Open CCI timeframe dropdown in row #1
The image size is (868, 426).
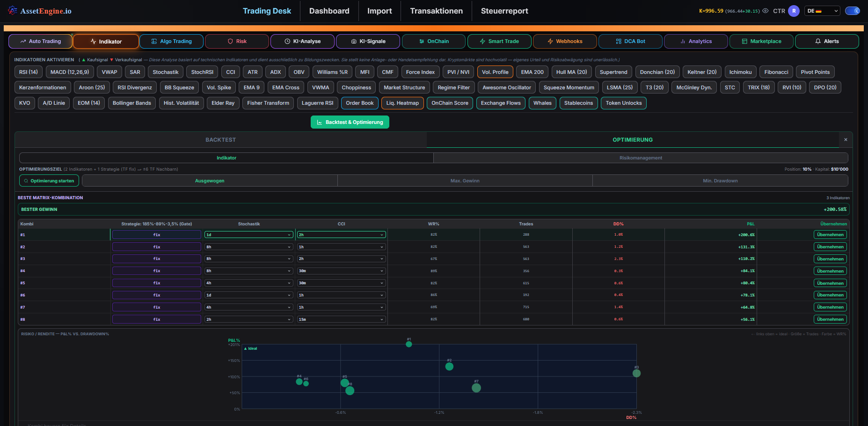click(x=341, y=235)
